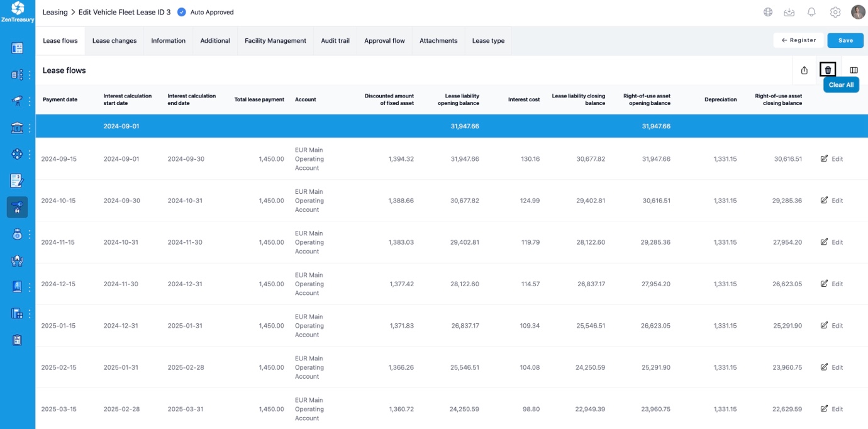Click interest cost value 98.80
This screenshot has width=868, height=429.
532,409
